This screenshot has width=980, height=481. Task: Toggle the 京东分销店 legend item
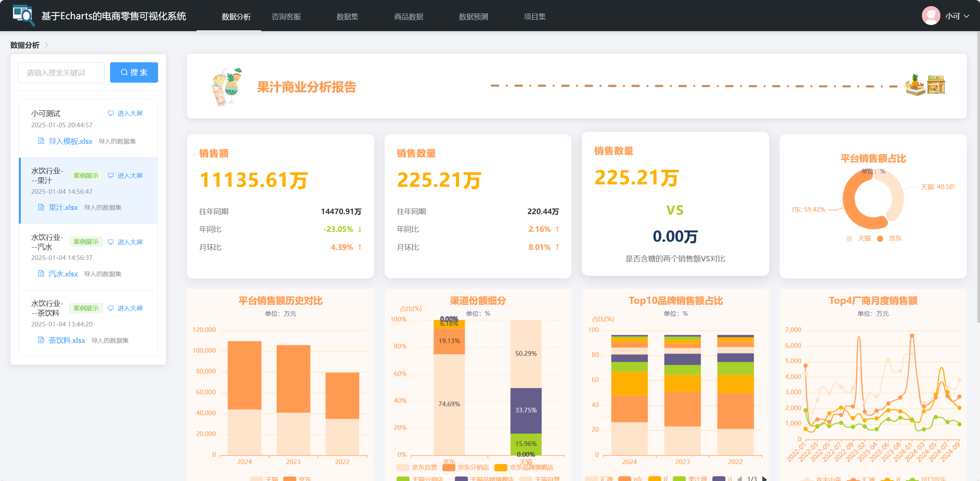(x=465, y=467)
